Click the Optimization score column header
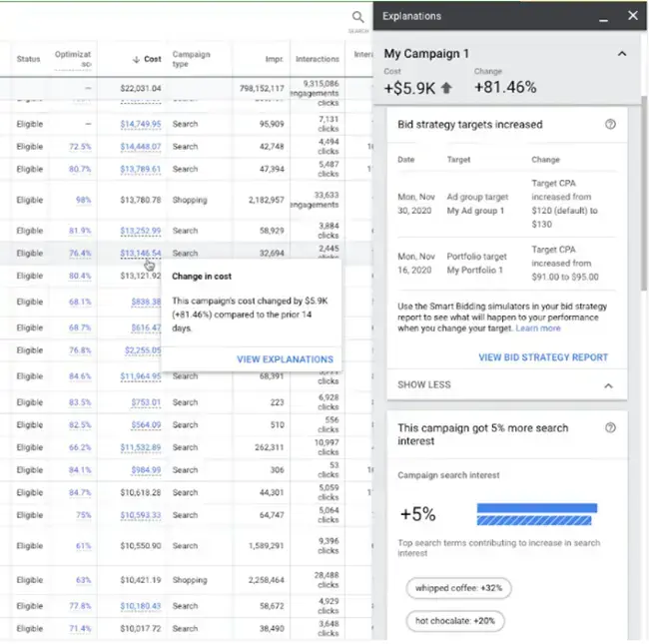This screenshot has width=649, height=644. pyautogui.click(x=73, y=59)
